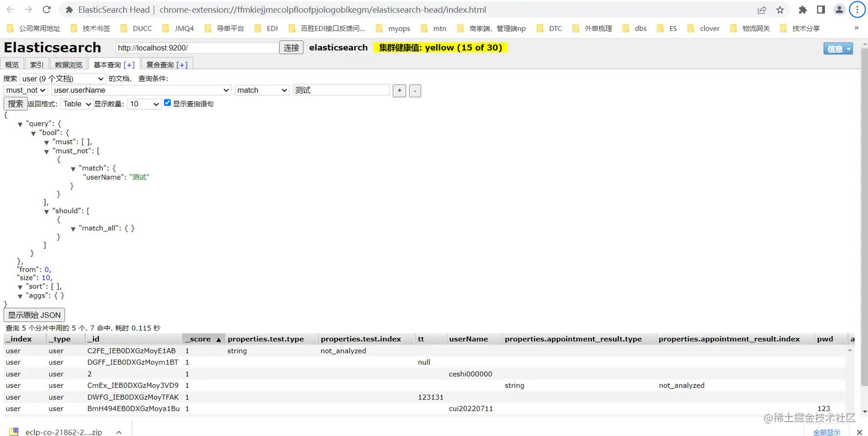Toggle the "sort" JSON node triangle
This screenshot has height=436, width=868.
pyautogui.click(x=20, y=287)
